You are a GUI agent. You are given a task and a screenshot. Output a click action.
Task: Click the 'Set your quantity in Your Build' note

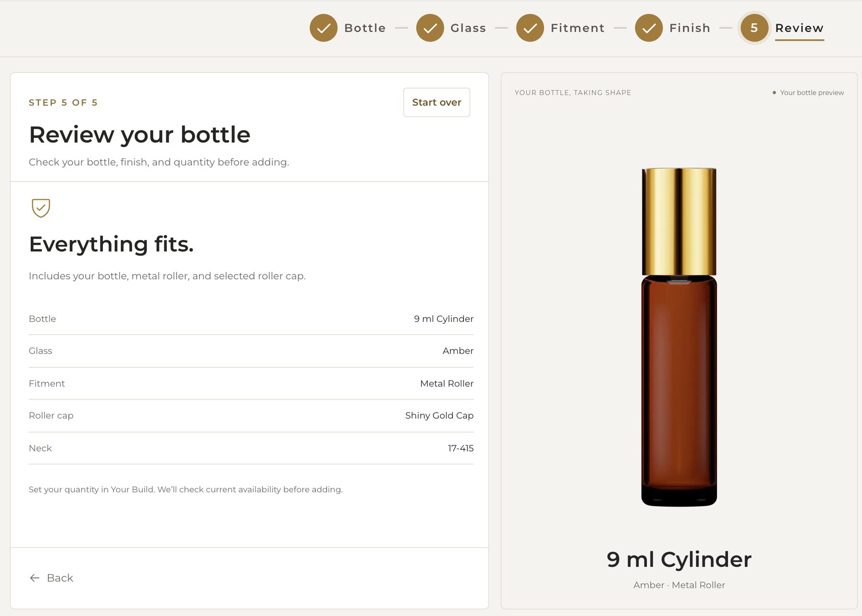click(x=186, y=489)
